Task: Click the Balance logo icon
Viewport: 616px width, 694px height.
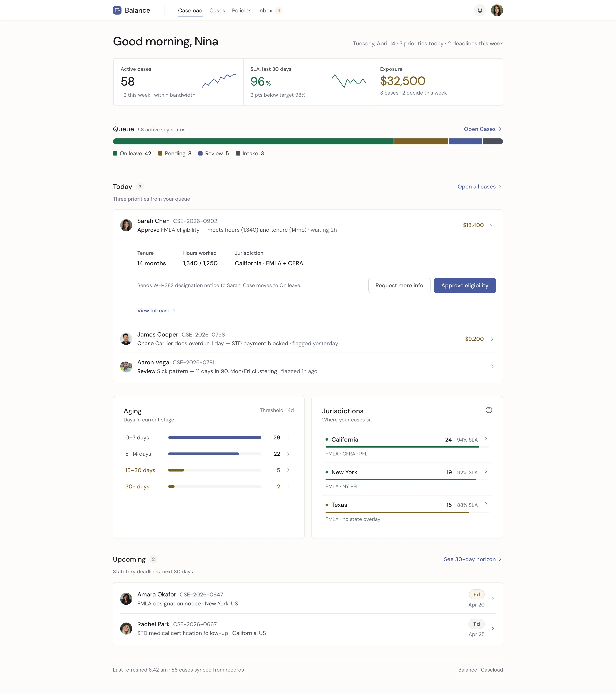Action: tap(117, 10)
